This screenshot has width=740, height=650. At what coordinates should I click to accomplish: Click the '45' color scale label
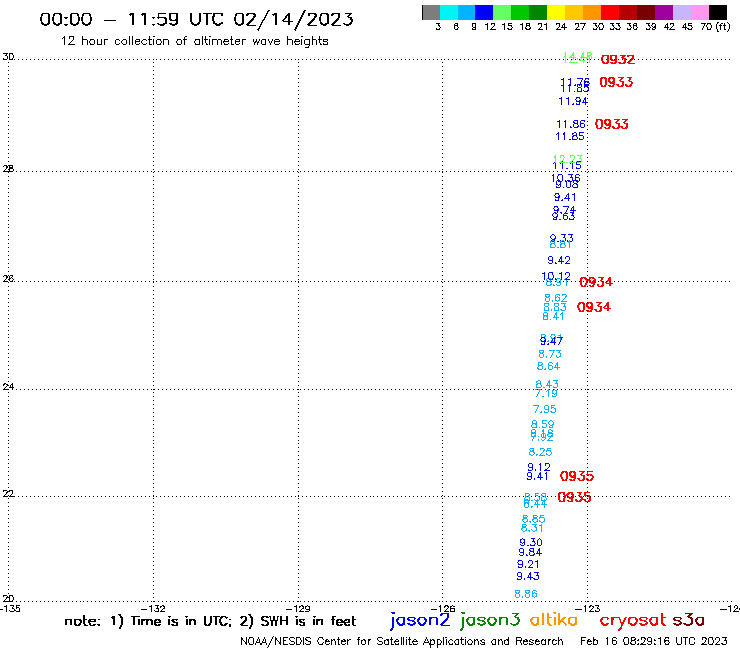tap(687, 27)
